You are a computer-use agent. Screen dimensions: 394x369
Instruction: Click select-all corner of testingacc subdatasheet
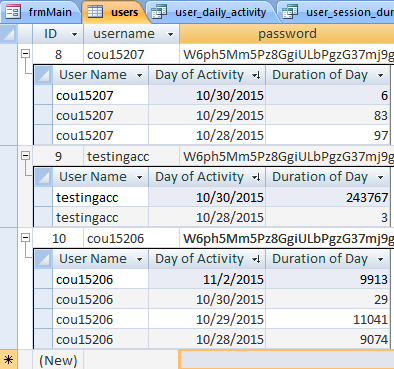44,177
